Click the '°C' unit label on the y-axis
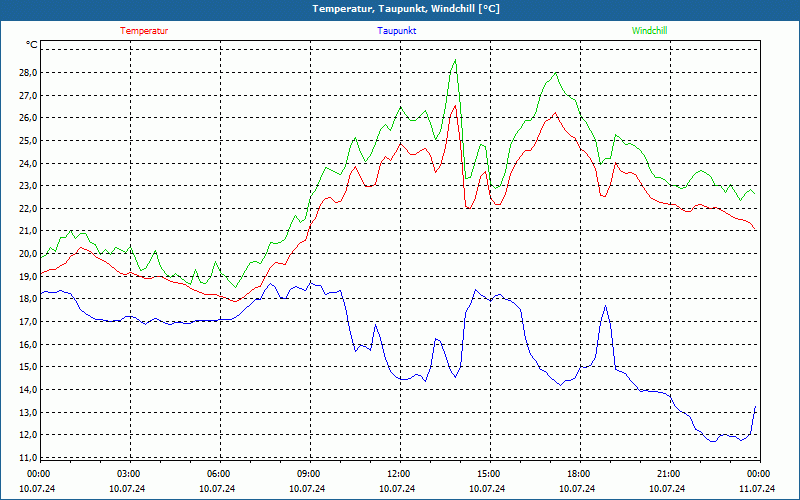Viewport: 800px width, 500px height. 32,45
